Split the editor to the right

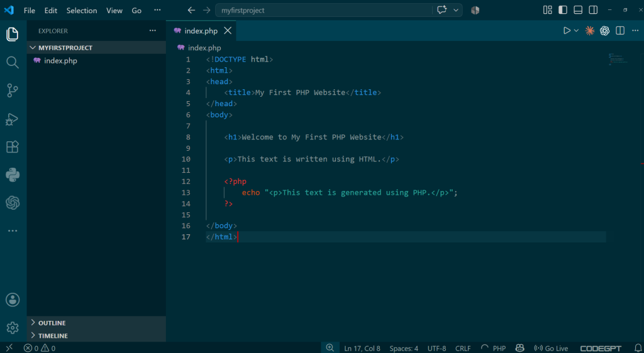pos(620,31)
